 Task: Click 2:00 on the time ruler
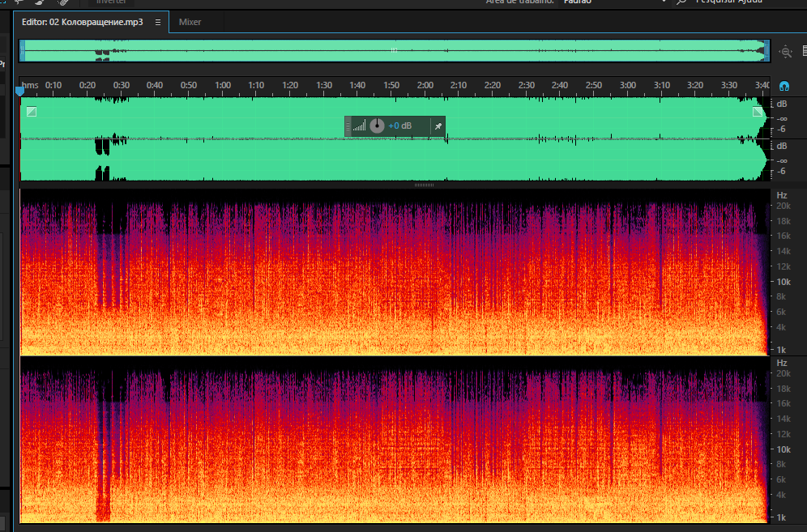pyautogui.click(x=425, y=85)
